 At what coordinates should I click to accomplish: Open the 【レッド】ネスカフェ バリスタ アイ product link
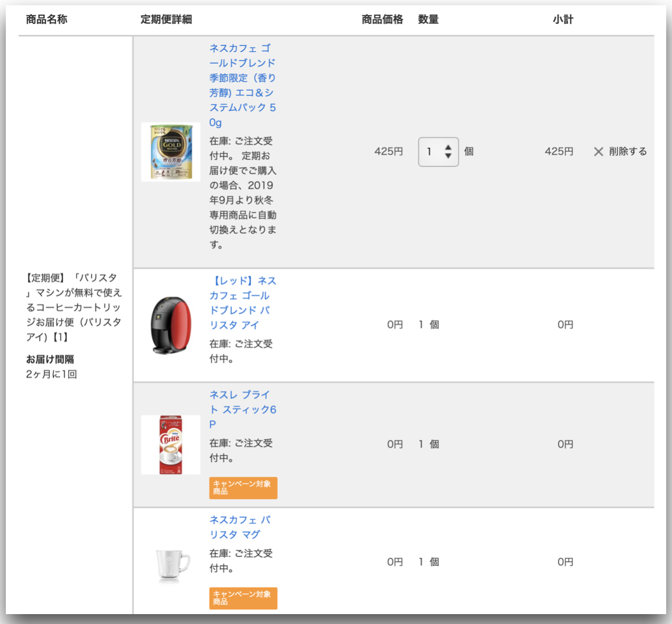(x=243, y=303)
